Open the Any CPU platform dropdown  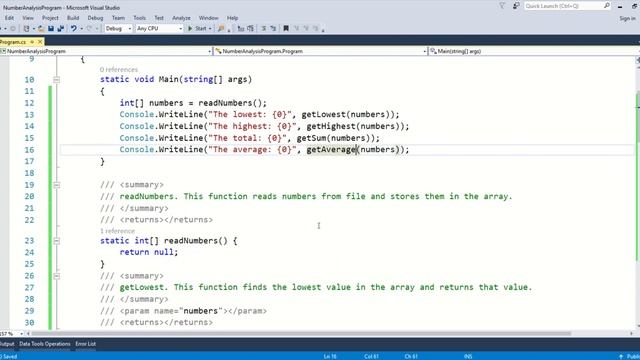159,29
